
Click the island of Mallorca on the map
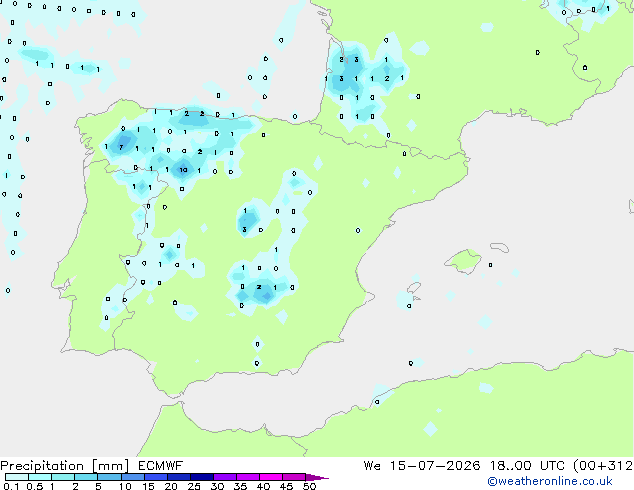tap(463, 261)
